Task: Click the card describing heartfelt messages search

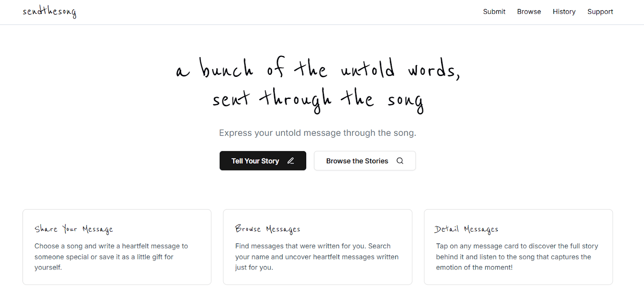Action: pyautogui.click(x=318, y=257)
